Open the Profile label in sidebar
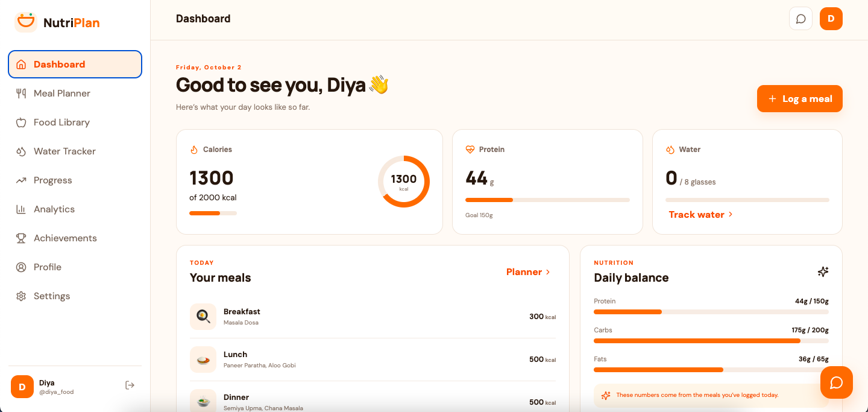 (x=48, y=267)
